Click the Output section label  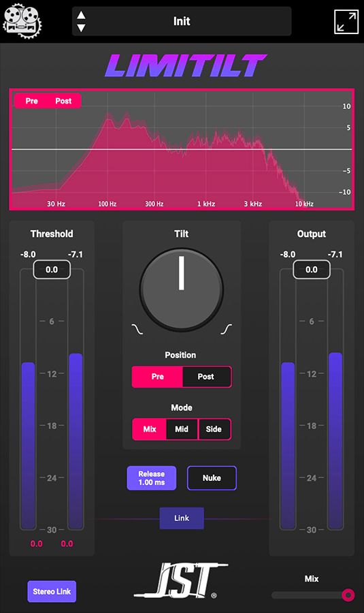(312, 234)
